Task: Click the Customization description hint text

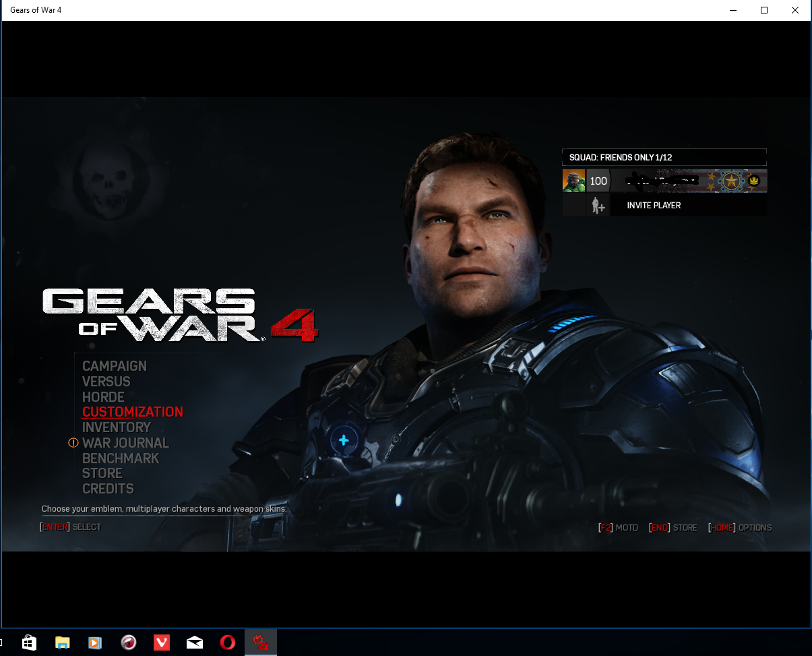Action: coord(164,509)
